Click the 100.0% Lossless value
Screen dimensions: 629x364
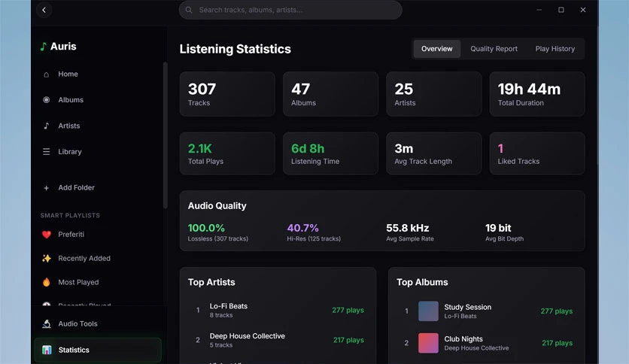(206, 228)
